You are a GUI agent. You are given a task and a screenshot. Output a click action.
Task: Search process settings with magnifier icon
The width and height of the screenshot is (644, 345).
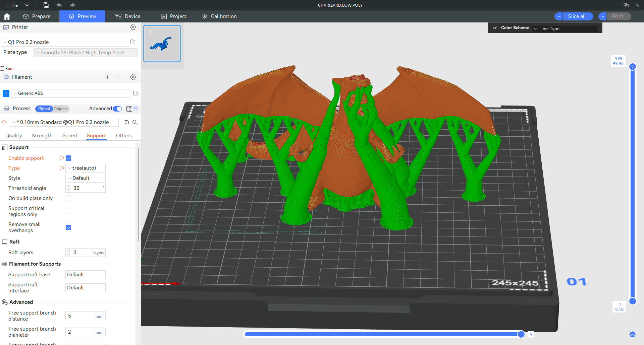coord(135,123)
